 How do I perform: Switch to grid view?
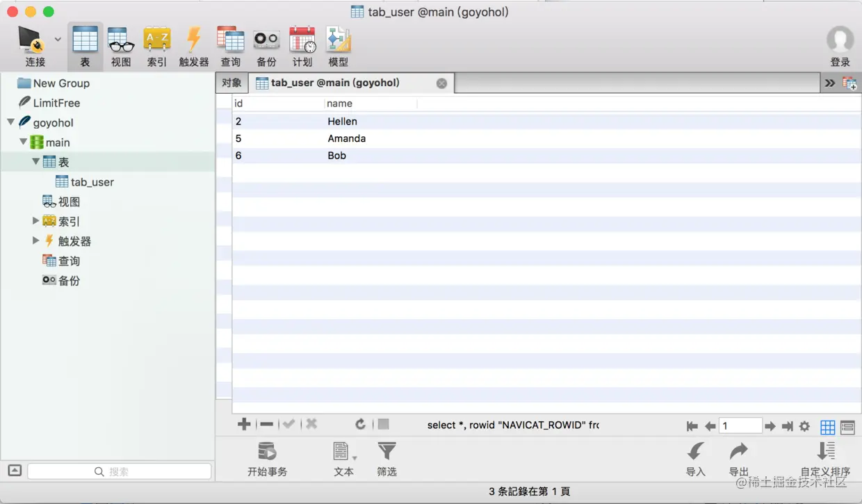point(827,426)
